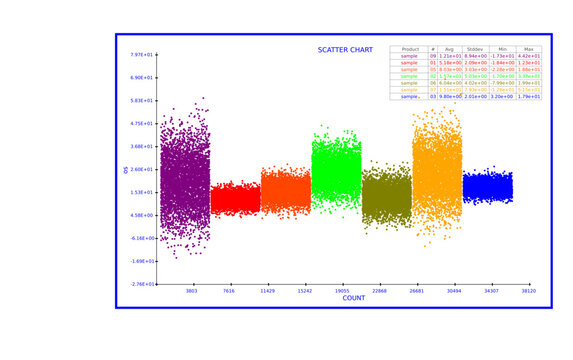The image size is (573, 360).
Task: Click x-axis tick 26681
Action: 417,291
